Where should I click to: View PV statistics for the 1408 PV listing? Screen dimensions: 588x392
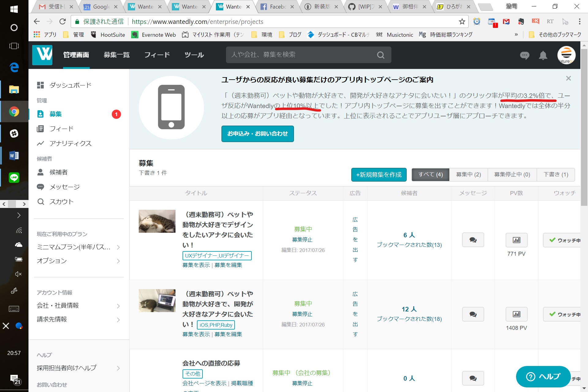(x=516, y=314)
